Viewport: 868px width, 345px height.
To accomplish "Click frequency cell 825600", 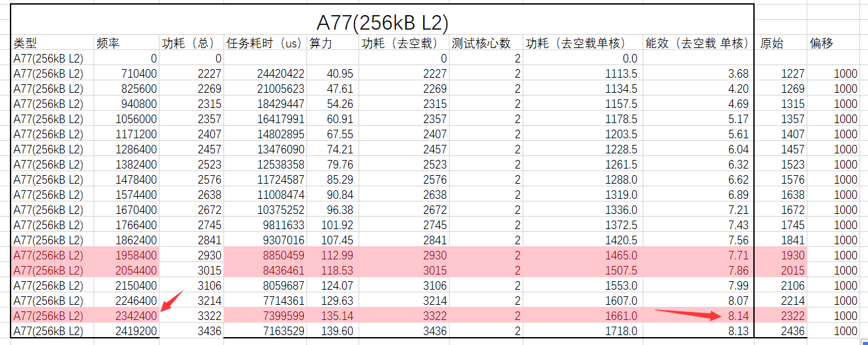I will click(126, 89).
